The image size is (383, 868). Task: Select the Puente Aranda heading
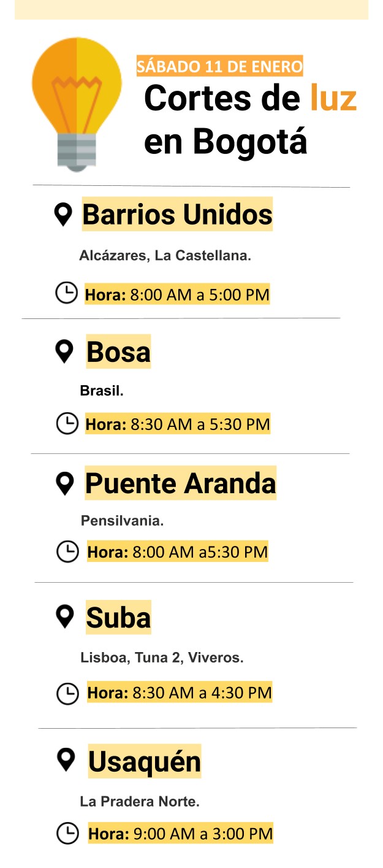(x=180, y=483)
